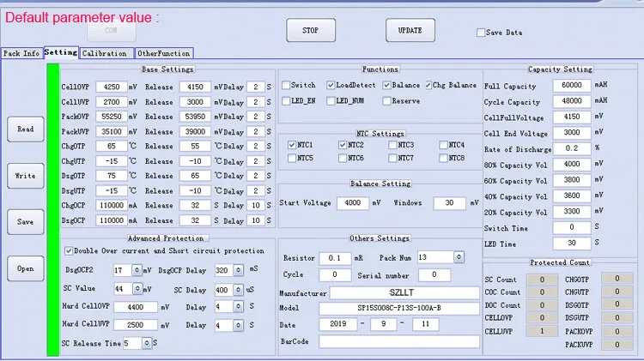The image size is (644, 361).
Task: Toggle the Switch checkbox
Action: coord(286,85)
